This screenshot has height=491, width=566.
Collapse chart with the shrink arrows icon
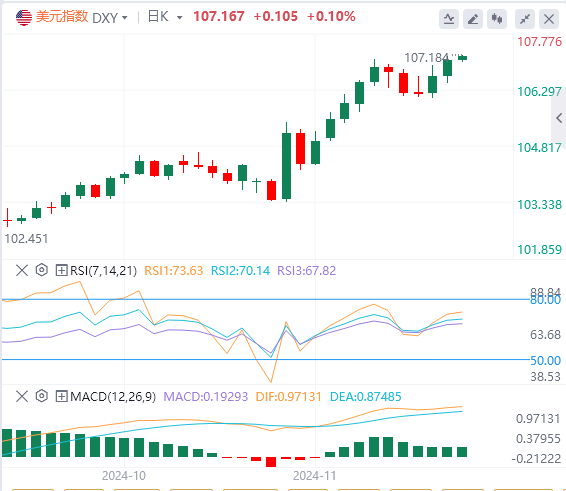pyautogui.click(x=525, y=19)
